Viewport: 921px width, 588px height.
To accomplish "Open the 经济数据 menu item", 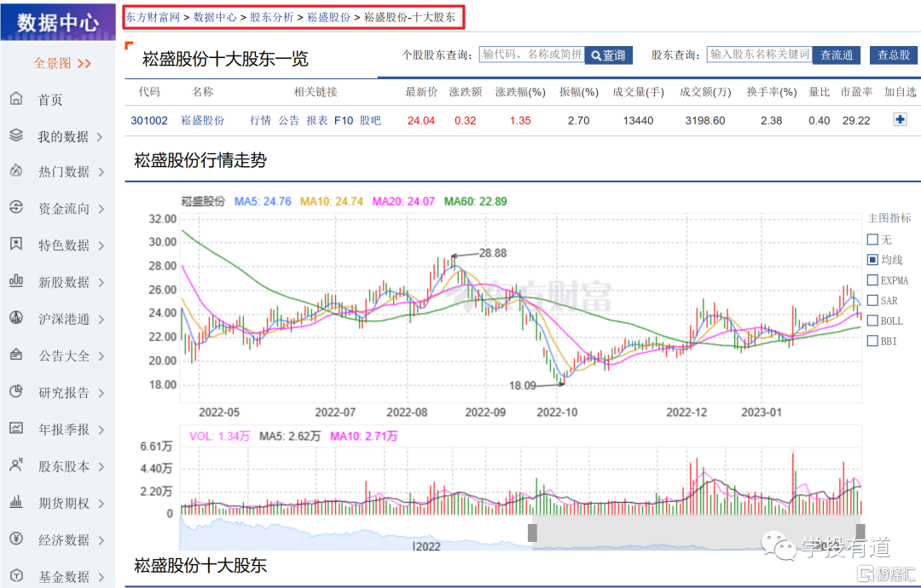I will (63, 540).
